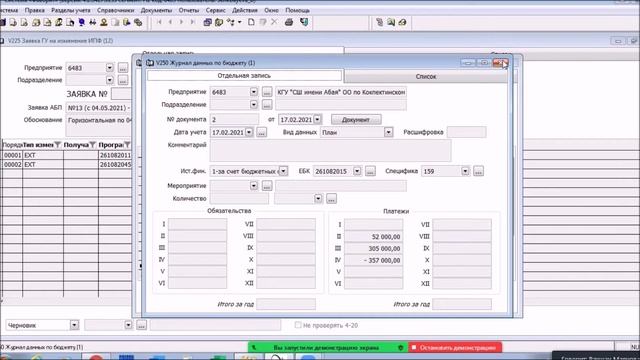Screen dimensions: 640x360
Task: Open ellipsis lookup beside Дата учета
Action: pyautogui.click(x=261, y=132)
